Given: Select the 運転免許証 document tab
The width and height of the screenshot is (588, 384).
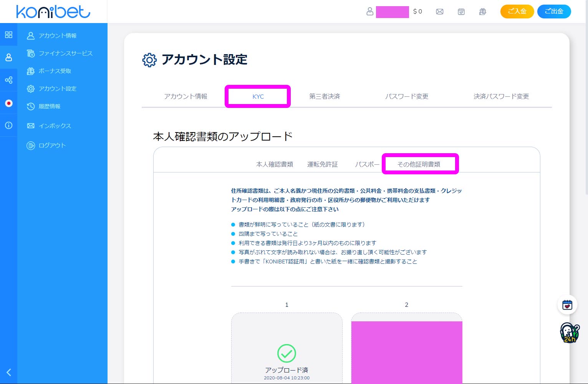Looking at the screenshot, I should pos(323,164).
